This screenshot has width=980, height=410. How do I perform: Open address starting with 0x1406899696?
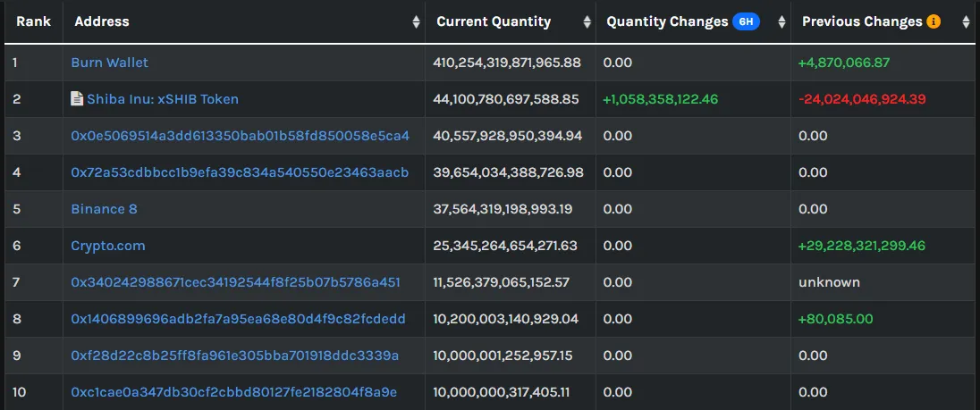pyautogui.click(x=238, y=319)
